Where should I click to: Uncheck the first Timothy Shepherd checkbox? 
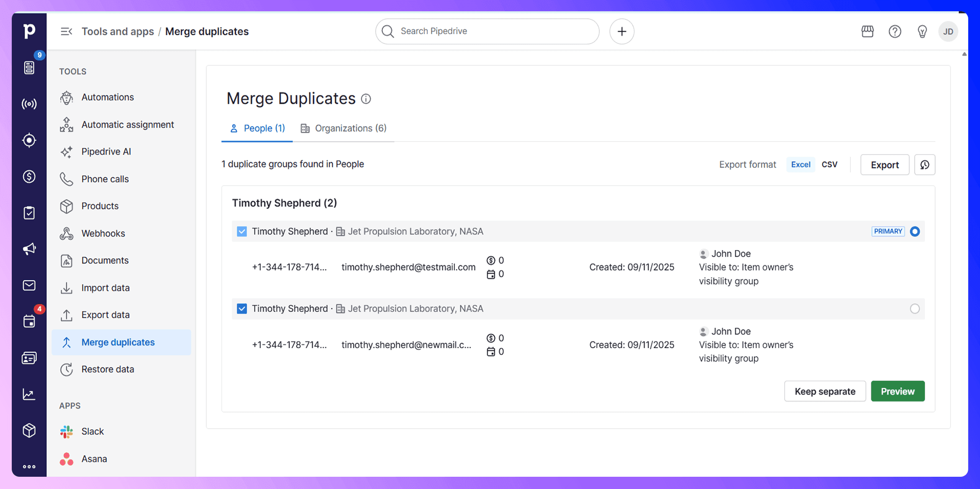click(242, 232)
